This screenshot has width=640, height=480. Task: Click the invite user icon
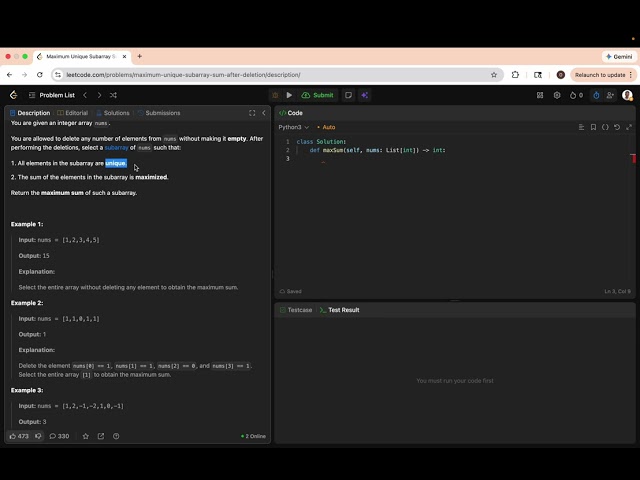click(x=610, y=95)
